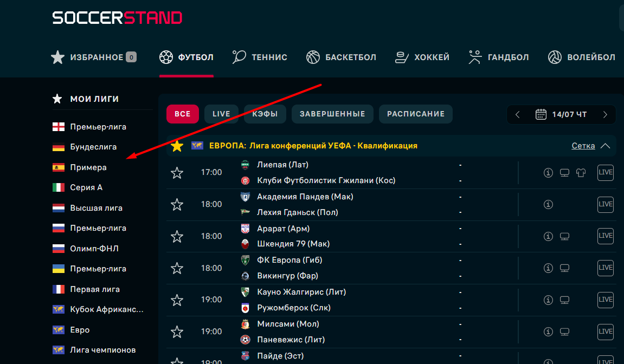Image resolution: width=624 pixels, height=364 pixels.
Task: Open Серия А in my leagues
Action: [x=78, y=187]
